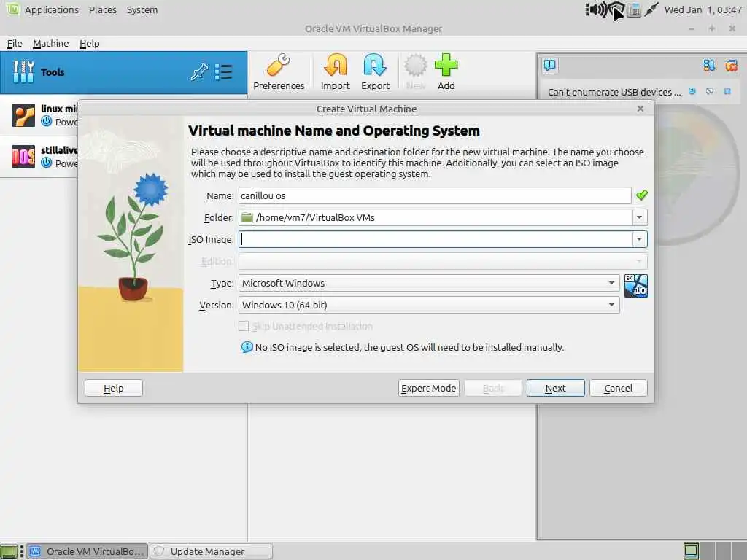
Task: Open the Help menu in menu bar
Action: click(89, 43)
